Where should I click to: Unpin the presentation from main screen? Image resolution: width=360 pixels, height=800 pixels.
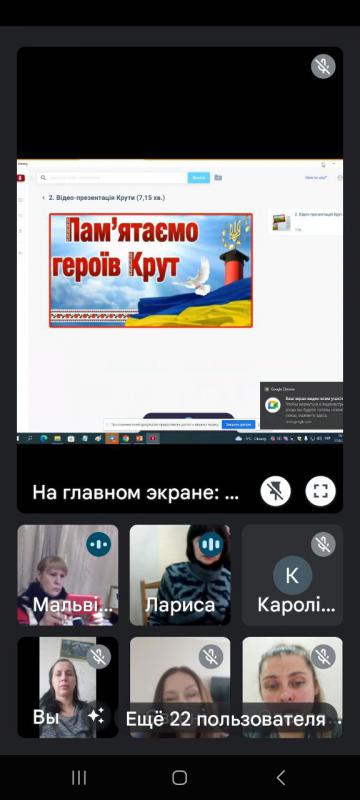coord(275,492)
